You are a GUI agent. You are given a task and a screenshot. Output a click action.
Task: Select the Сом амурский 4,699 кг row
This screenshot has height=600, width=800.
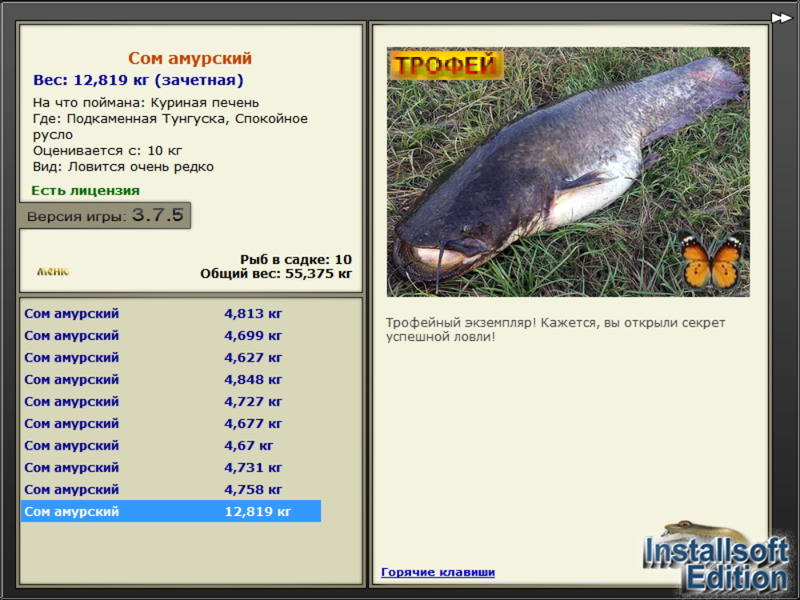[x=171, y=335]
